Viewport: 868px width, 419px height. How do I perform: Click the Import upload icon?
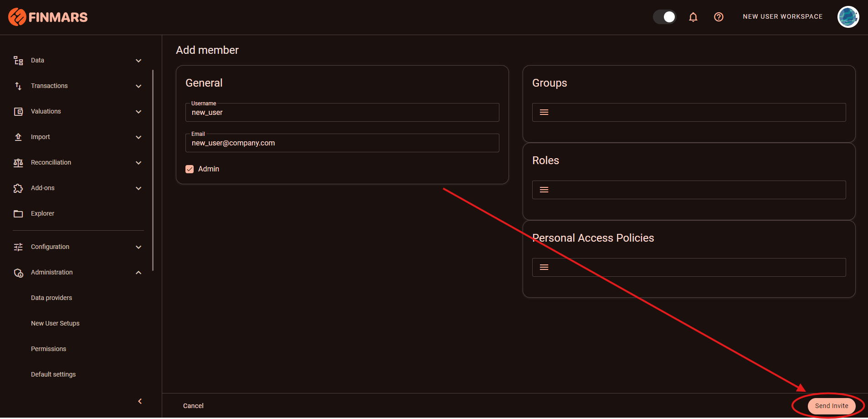point(18,137)
